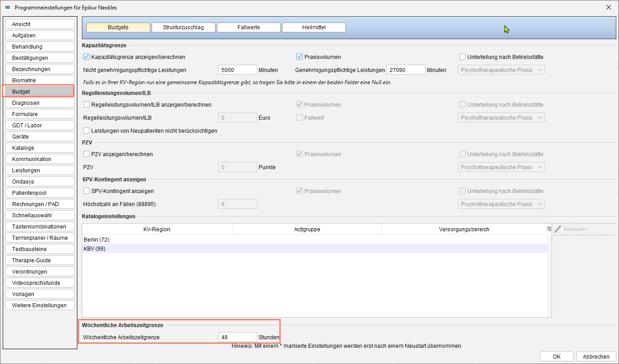Viewport: 619px width, 364px height.
Task: Click the Höchstzahl an Fällen (88895) field
Action: point(238,204)
